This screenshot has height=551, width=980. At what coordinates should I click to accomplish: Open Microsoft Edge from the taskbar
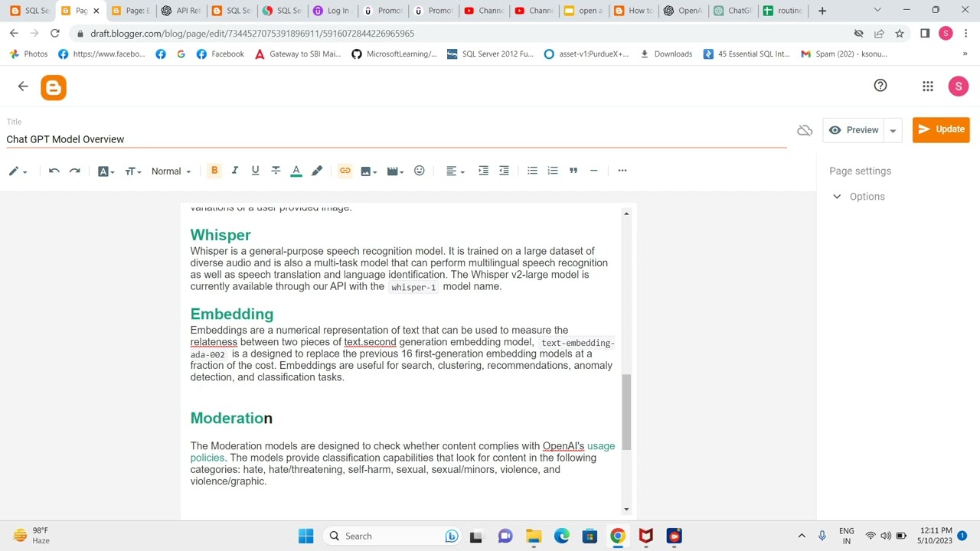[x=562, y=536]
